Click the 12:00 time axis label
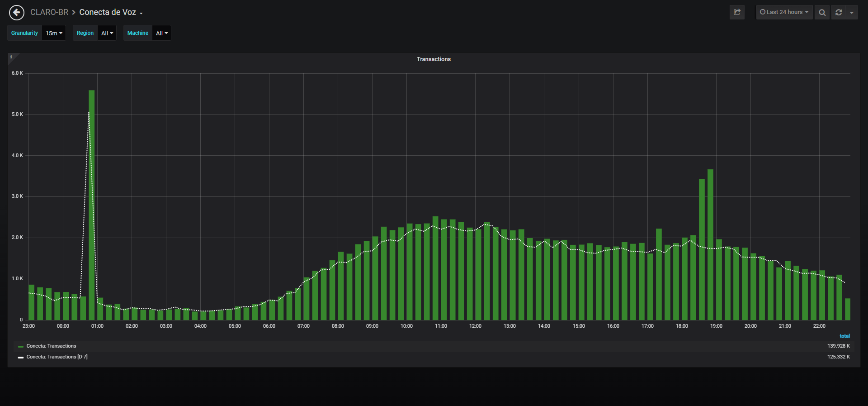Screen dimensions: 868x406 pos(475,326)
